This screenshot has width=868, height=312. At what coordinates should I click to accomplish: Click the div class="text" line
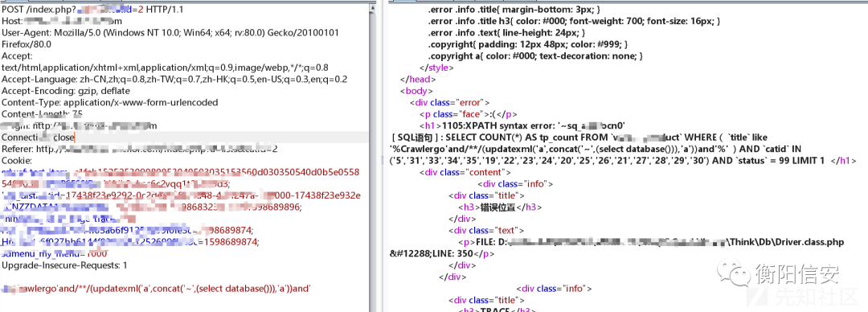click(x=486, y=230)
